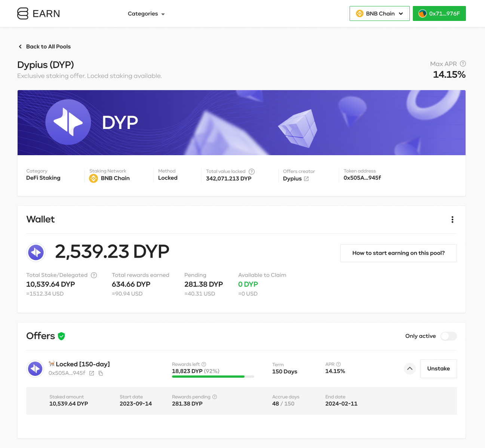
Task: Click the 342,071.213 DYP total locked value
Action: [x=229, y=179]
